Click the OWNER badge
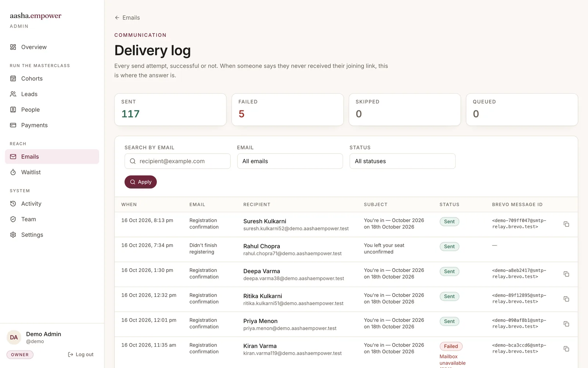 tap(20, 355)
